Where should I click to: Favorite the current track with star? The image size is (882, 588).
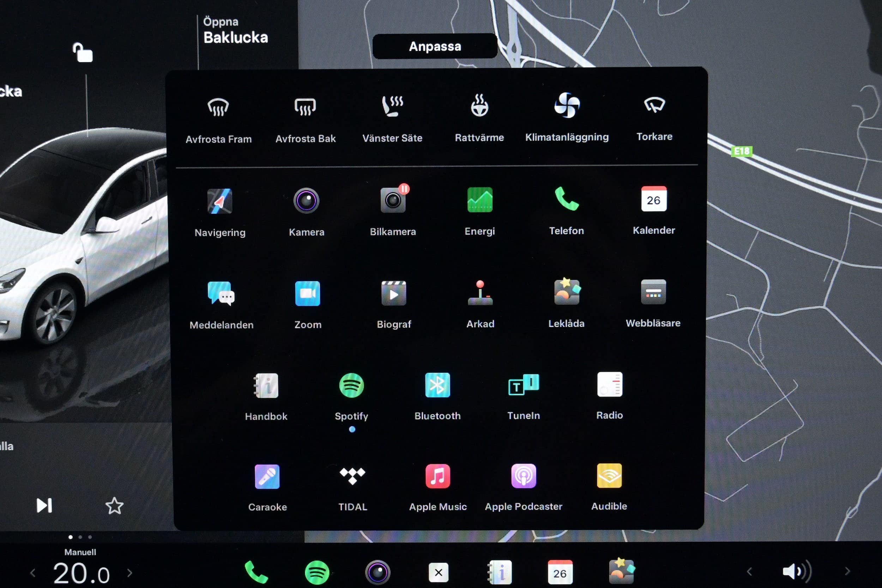114,505
